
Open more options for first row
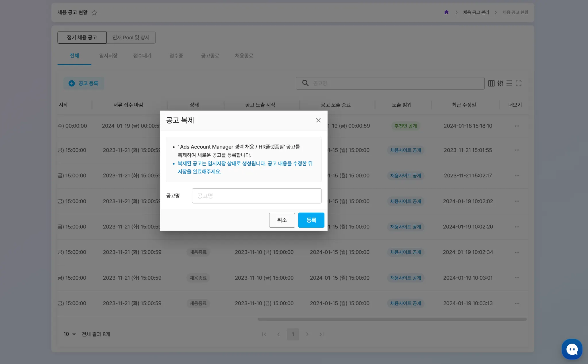(517, 126)
